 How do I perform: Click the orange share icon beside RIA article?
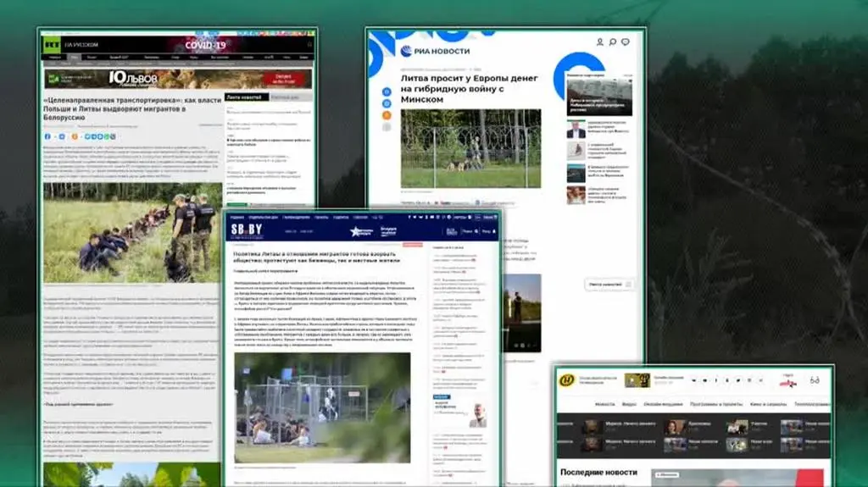tap(387, 115)
